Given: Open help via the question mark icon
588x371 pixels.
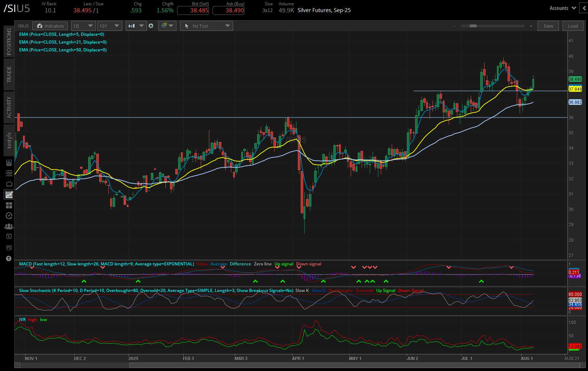Looking at the screenshot, I should tap(9, 259).
